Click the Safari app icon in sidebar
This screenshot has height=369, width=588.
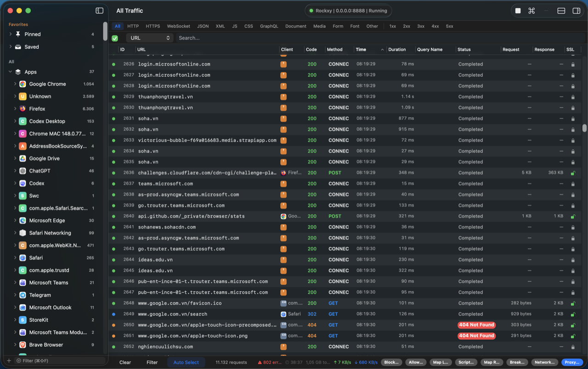point(23,257)
